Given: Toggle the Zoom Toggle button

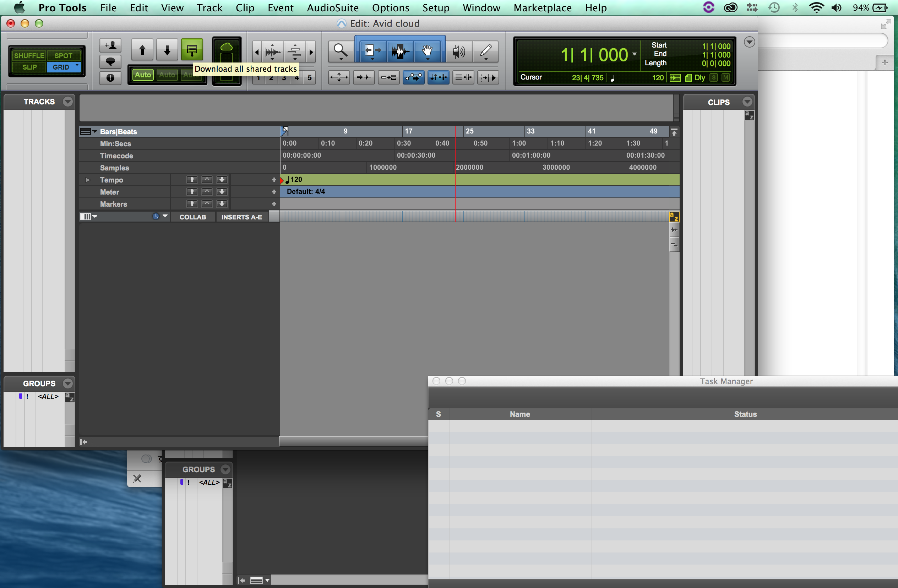Looking at the screenshot, I should coord(339,77).
